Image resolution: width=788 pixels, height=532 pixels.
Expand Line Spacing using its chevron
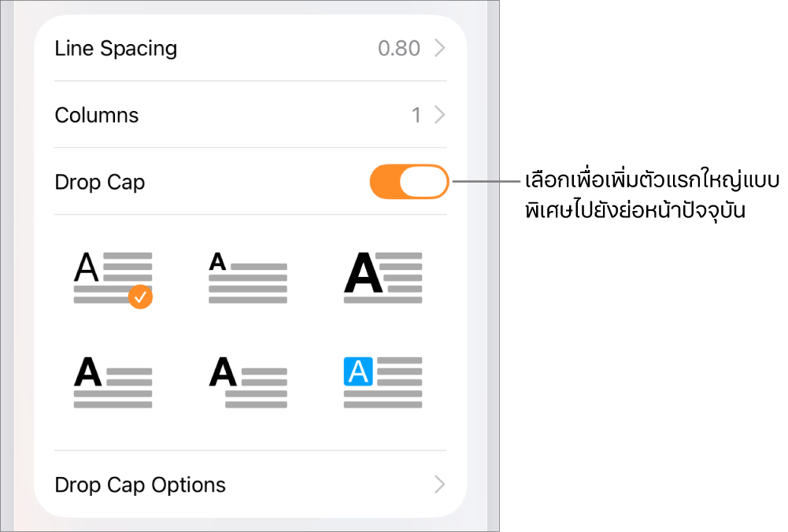[x=440, y=48]
